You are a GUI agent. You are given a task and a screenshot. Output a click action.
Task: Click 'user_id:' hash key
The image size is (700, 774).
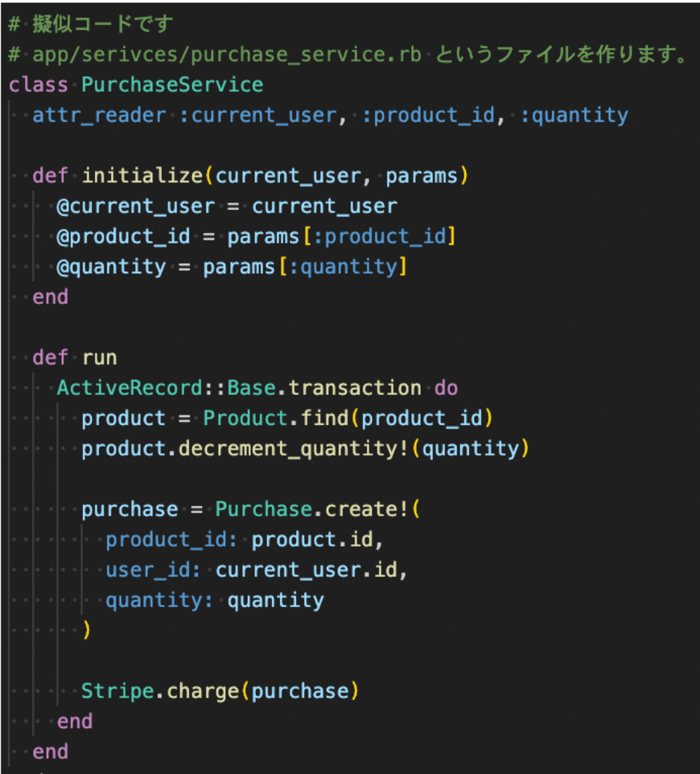click(x=154, y=570)
